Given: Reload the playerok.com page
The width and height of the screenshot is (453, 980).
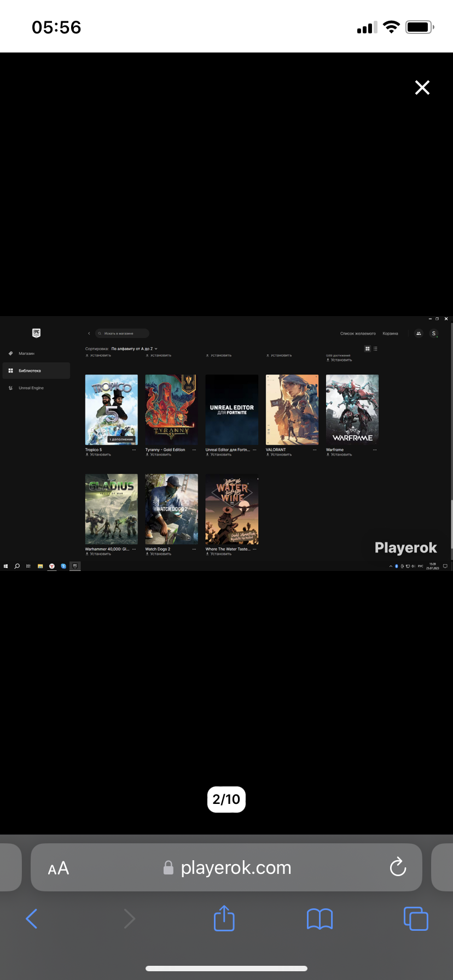Looking at the screenshot, I should coord(398,867).
